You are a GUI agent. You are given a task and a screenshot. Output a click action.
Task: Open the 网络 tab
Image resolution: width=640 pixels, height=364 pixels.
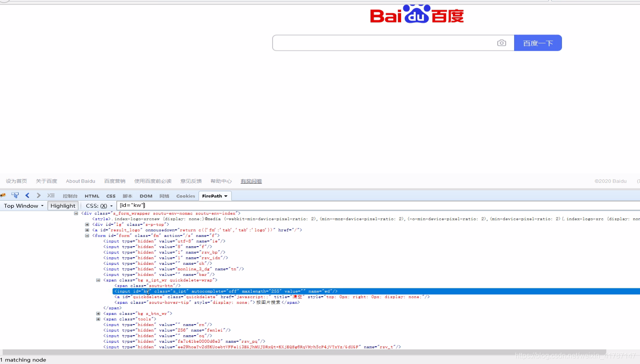pos(164,196)
